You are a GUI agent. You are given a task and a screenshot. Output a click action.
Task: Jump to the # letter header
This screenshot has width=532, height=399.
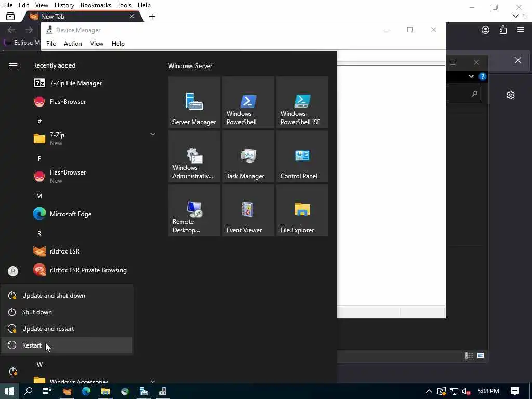coord(39,121)
